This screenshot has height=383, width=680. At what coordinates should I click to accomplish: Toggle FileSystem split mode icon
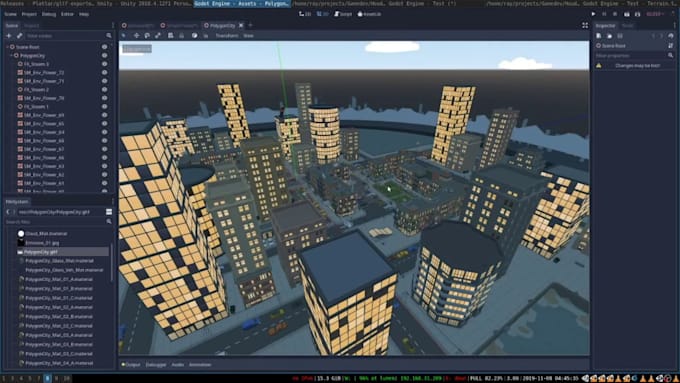tap(109, 212)
